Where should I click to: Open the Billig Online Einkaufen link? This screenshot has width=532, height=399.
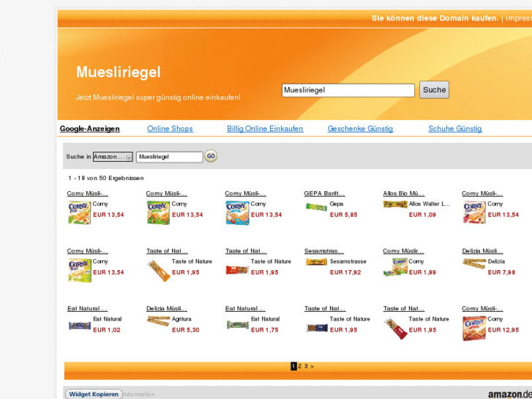click(265, 128)
